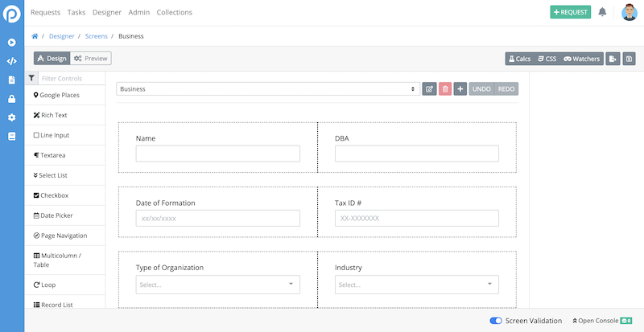Click the Filter Controls search field
Image resolution: width=644 pixels, height=332 pixels.
[71, 78]
